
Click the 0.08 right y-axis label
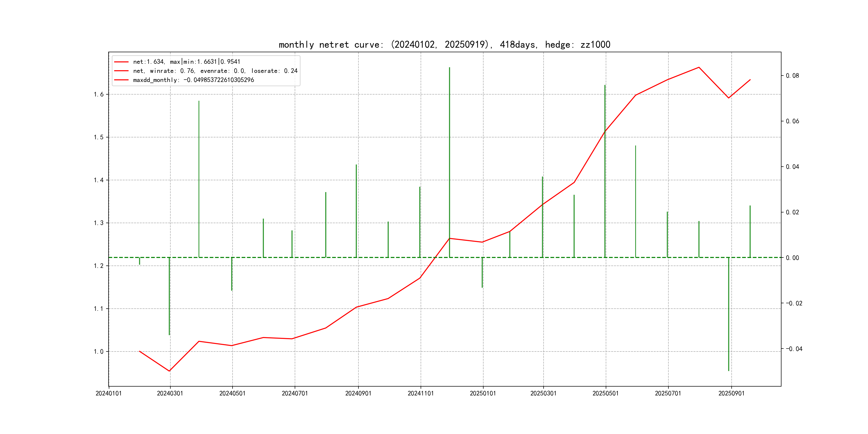[x=792, y=76]
